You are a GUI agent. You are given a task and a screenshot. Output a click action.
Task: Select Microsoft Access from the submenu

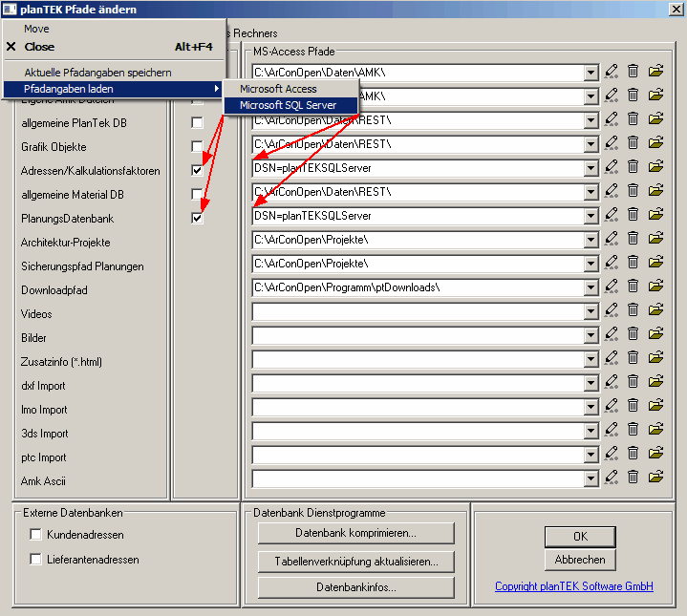278,89
